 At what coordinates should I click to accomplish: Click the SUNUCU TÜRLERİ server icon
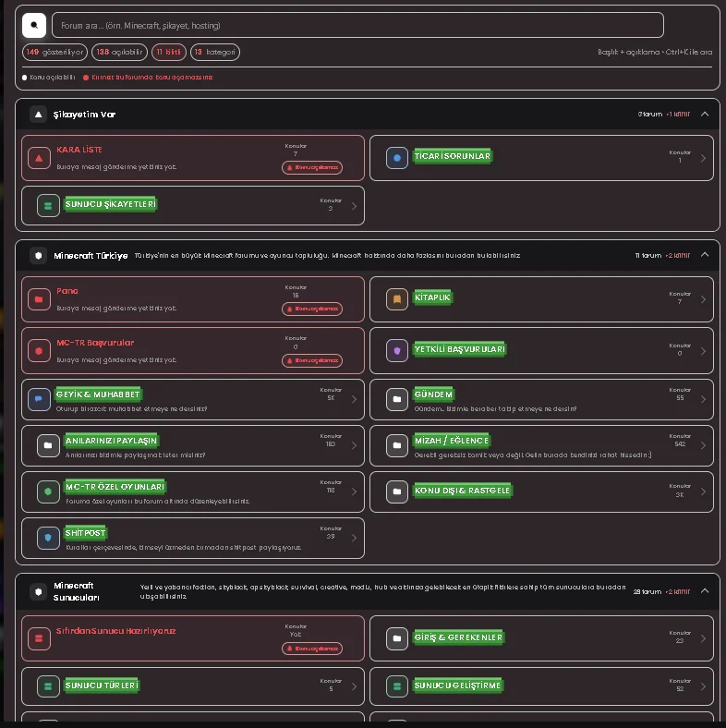click(48, 686)
